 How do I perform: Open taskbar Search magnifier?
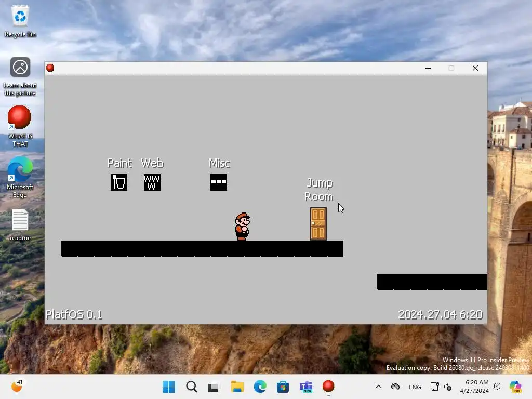(x=192, y=387)
